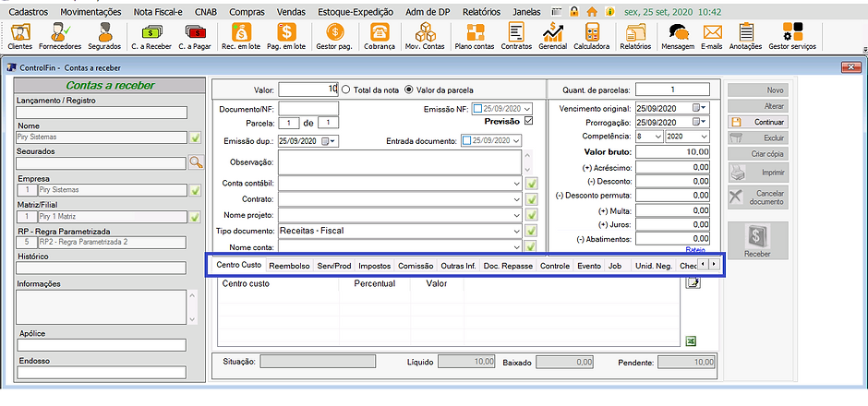Open the Cadastros menu
The image size is (868, 406).
coord(30,12)
